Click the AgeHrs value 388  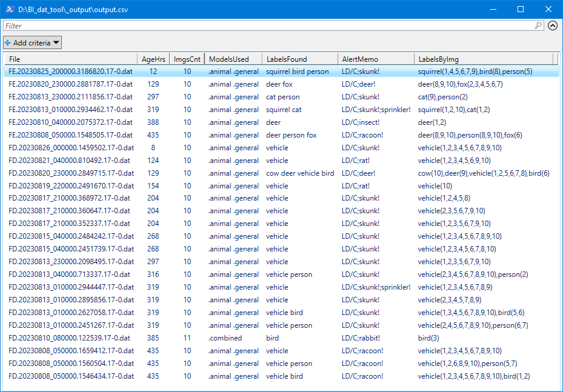point(153,122)
